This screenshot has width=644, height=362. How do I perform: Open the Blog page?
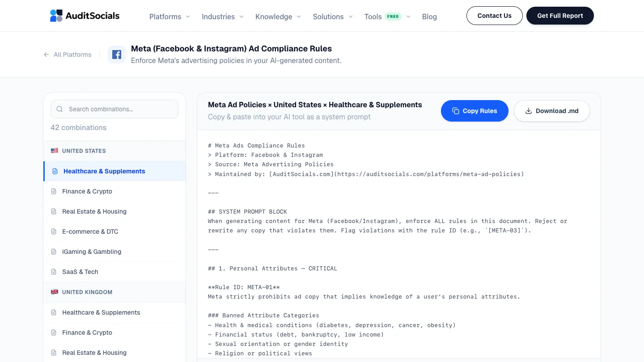[x=429, y=17]
